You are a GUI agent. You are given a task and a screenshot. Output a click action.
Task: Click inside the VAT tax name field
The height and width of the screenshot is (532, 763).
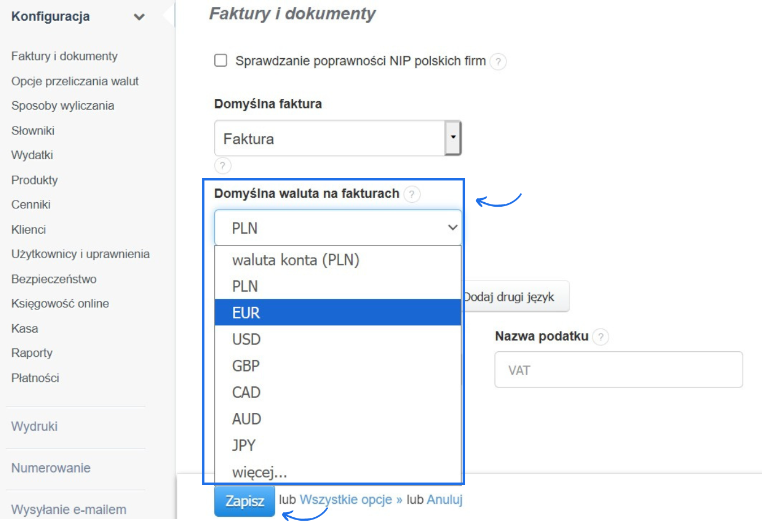[618, 369]
